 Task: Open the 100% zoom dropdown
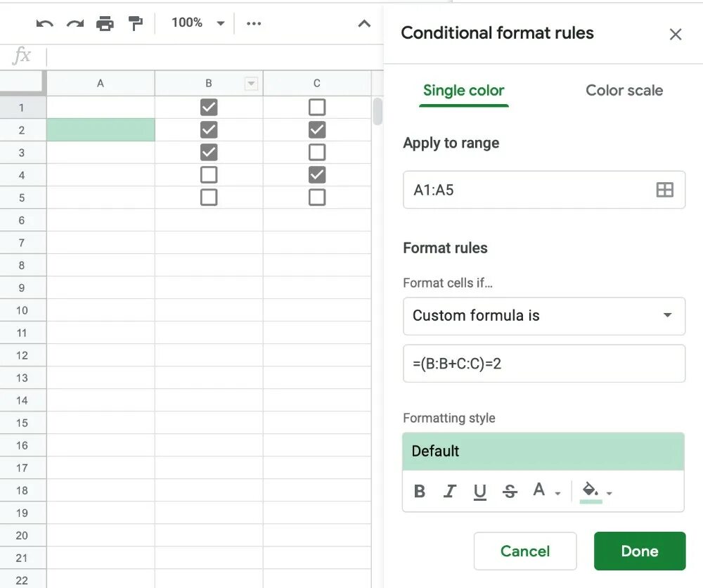click(198, 23)
